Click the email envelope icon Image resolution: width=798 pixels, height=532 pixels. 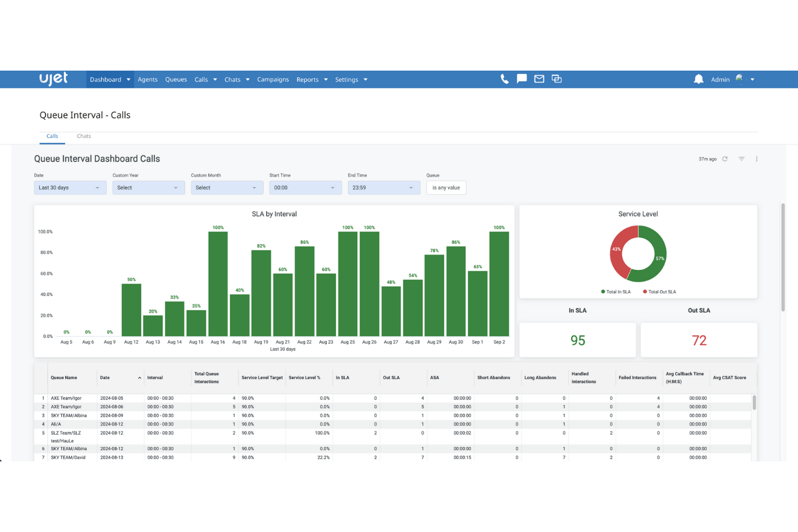(539, 79)
